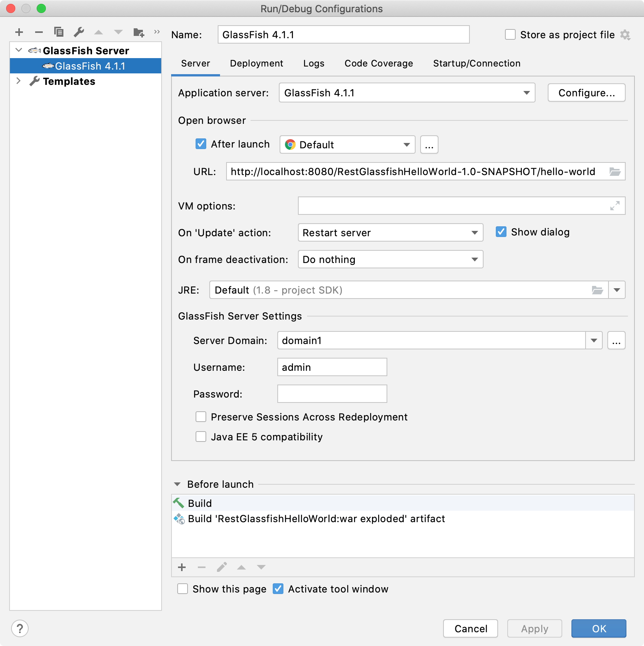This screenshot has width=644, height=646.
Task: Expand the Templates tree node
Action: click(19, 81)
